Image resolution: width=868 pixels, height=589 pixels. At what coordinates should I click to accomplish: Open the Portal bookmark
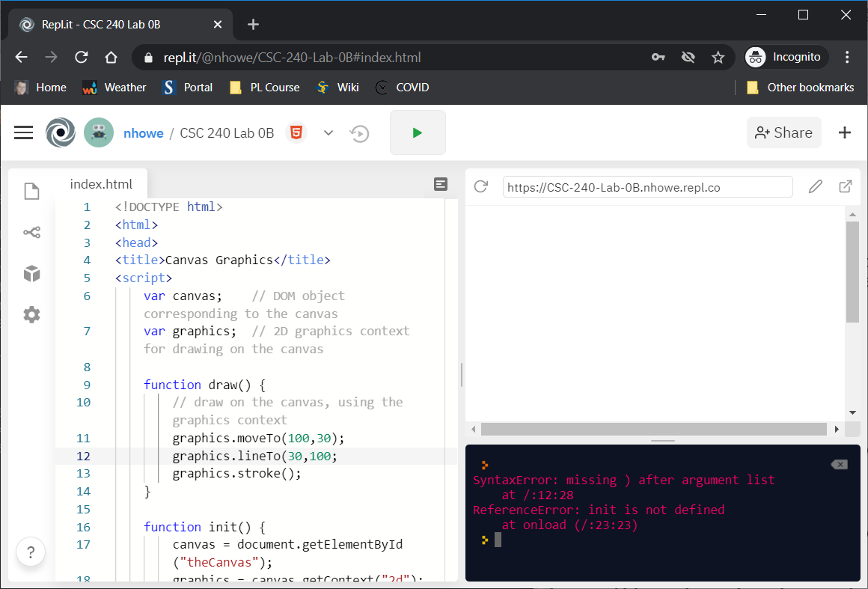(187, 88)
